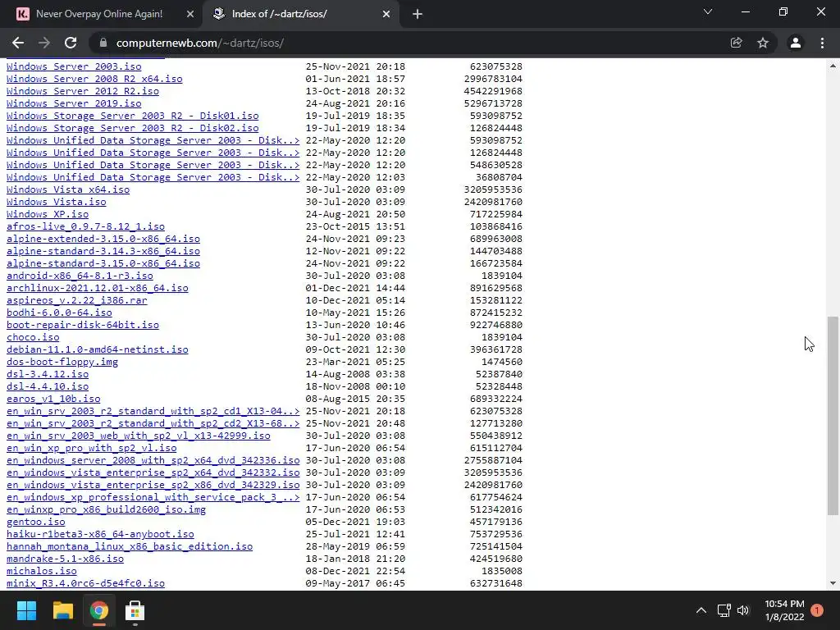Switch to Never Overpay Online Again tab
This screenshot has width=840, height=630.
[x=99, y=14]
